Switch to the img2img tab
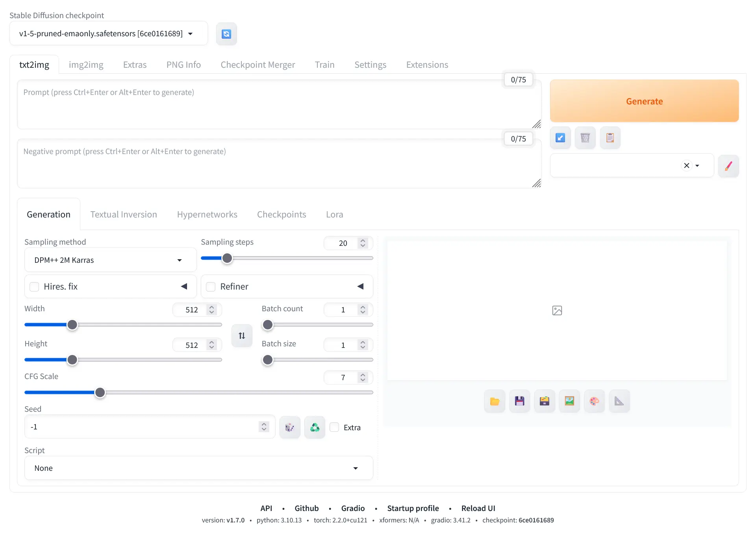 pos(86,65)
